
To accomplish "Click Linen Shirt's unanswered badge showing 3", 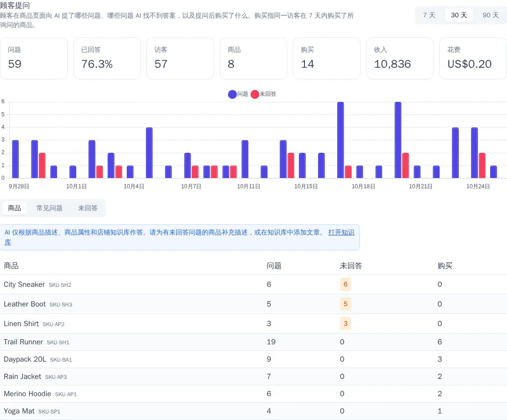I will 345,323.
